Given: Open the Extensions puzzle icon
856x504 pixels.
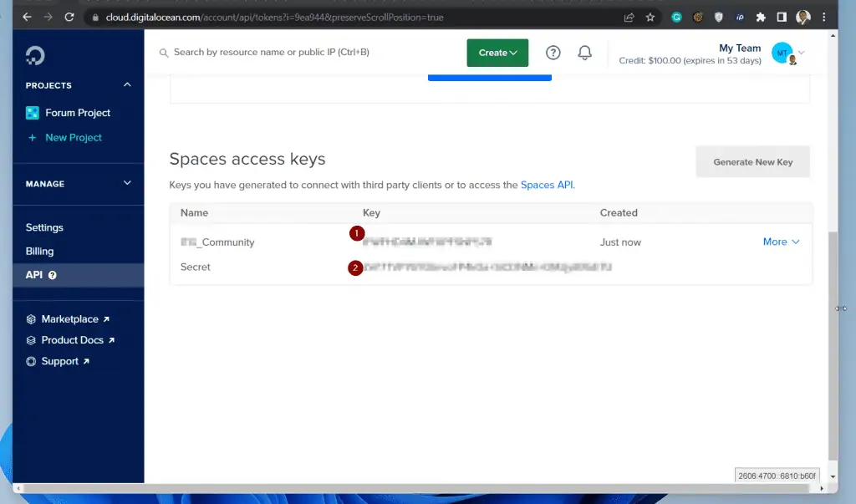Looking at the screenshot, I should click(x=761, y=18).
